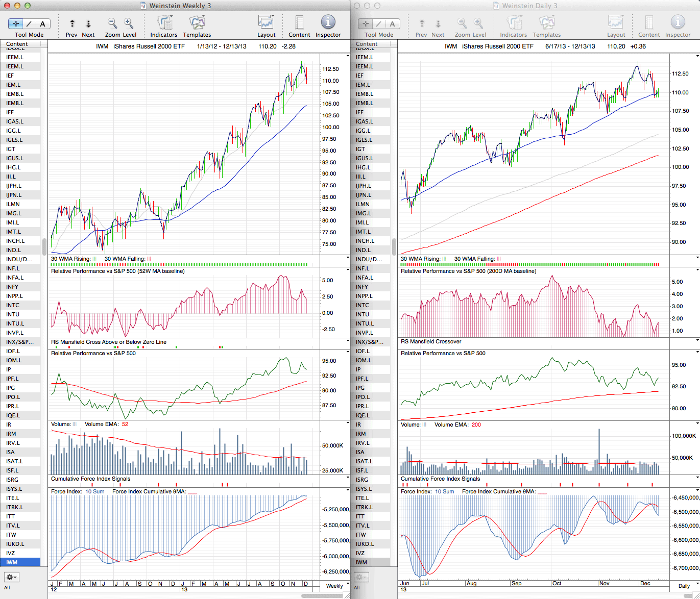Select text annotation tool mode in Daily window
This screenshot has width=700, height=599.
tap(393, 23)
